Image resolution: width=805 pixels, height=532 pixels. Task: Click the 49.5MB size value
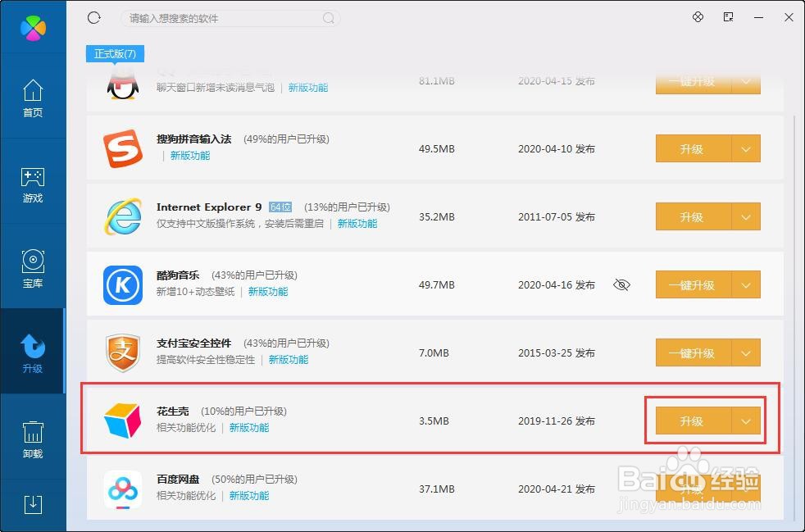tap(436, 149)
